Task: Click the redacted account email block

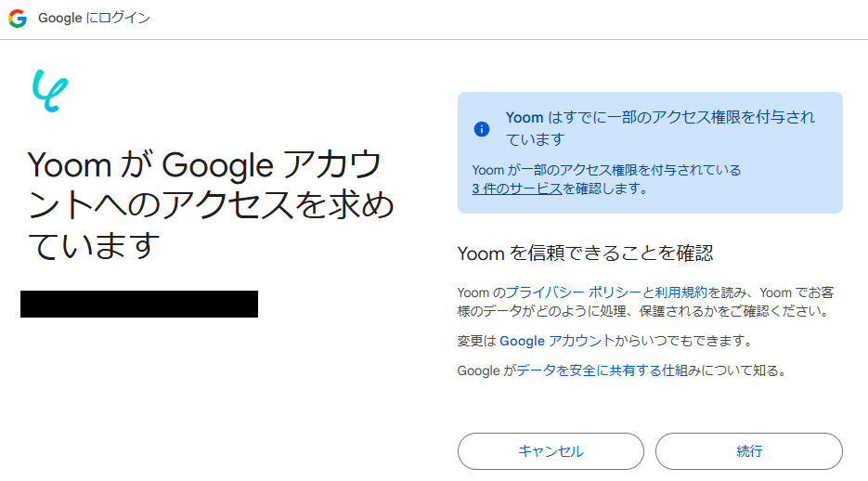Action: pos(139,304)
